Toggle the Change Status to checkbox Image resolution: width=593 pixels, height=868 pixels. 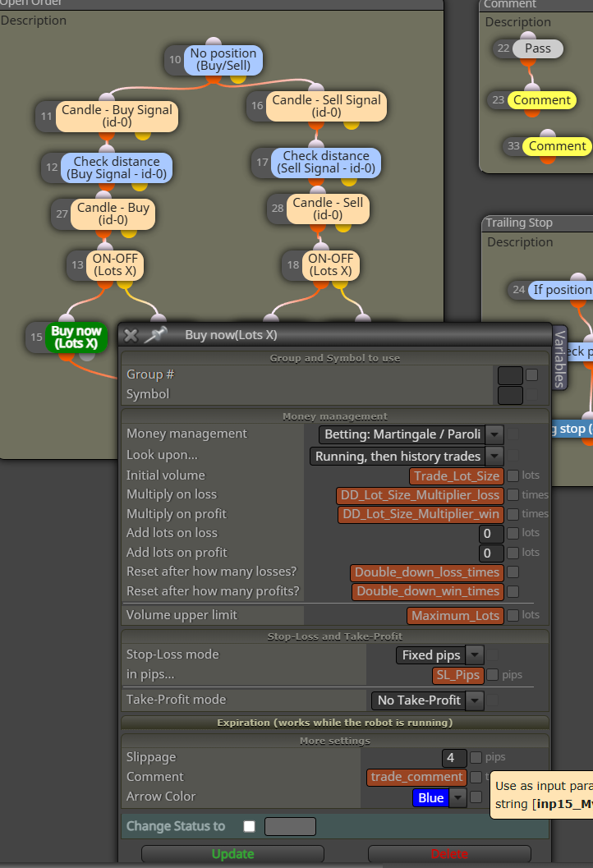click(x=250, y=826)
